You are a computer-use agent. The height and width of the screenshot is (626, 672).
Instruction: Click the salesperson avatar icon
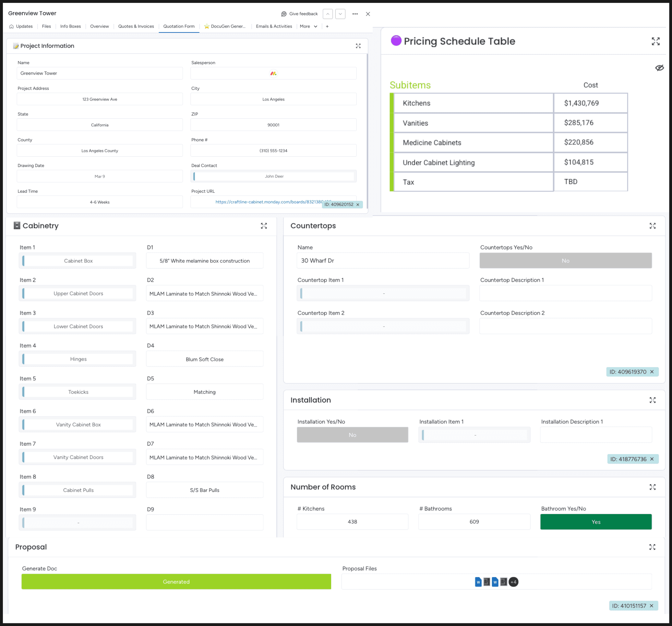(x=273, y=73)
